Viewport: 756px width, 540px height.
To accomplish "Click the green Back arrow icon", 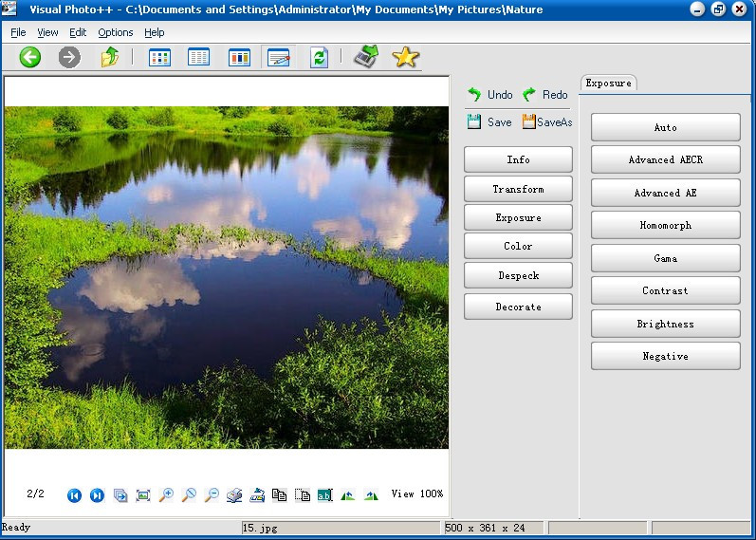I will pyautogui.click(x=30, y=58).
